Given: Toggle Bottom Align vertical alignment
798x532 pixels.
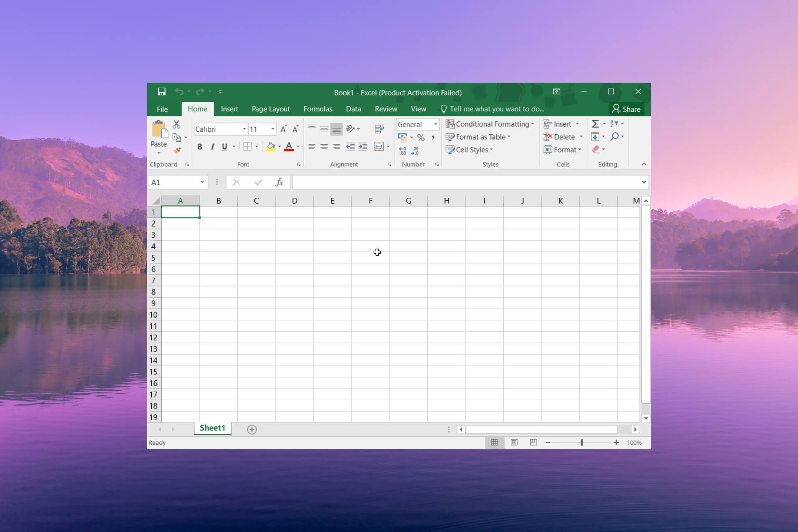Looking at the screenshot, I should click(x=337, y=129).
